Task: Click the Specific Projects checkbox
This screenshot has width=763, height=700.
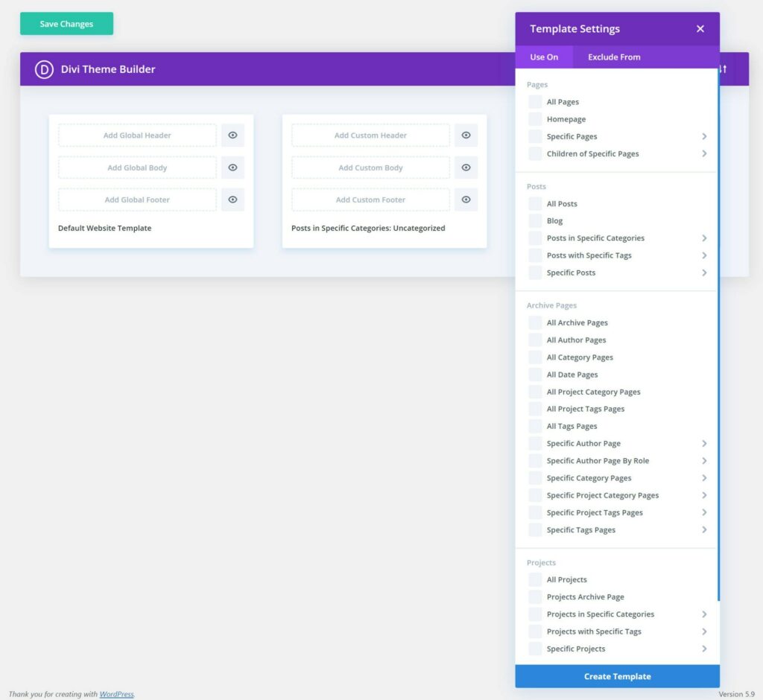Action: click(535, 649)
